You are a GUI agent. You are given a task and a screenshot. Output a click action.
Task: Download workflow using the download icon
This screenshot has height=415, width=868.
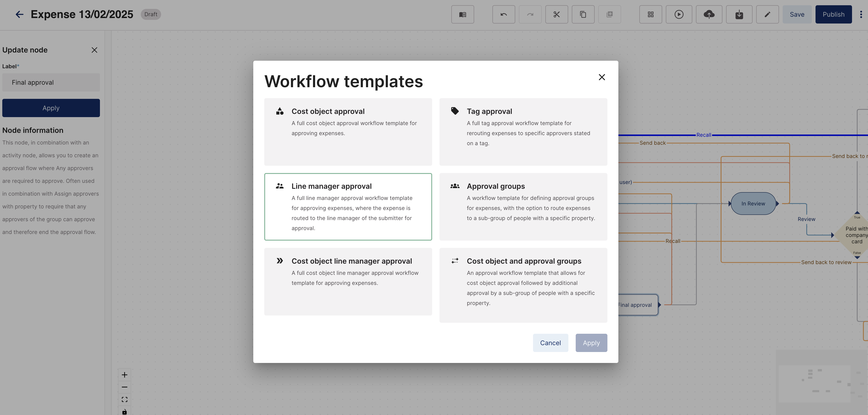(x=739, y=15)
